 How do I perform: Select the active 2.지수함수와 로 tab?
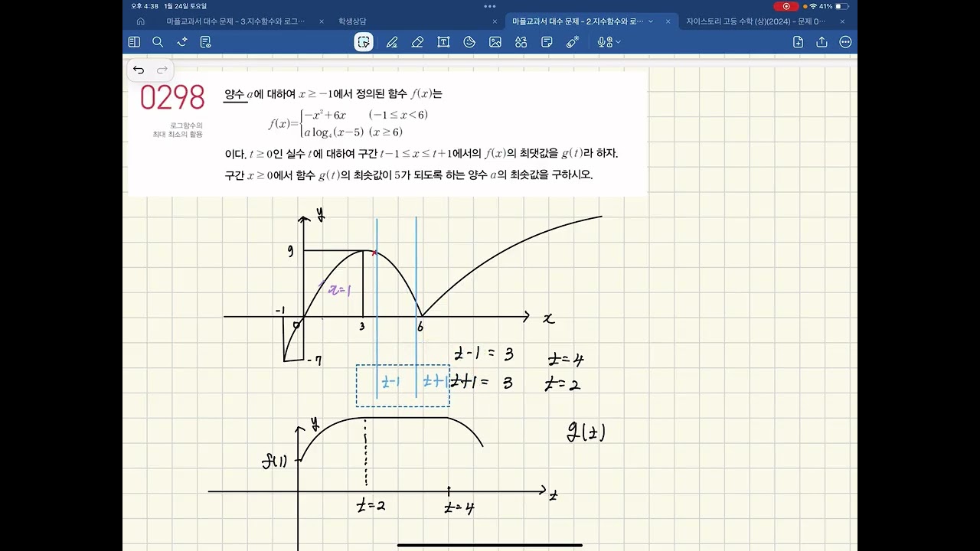pos(579,21)
